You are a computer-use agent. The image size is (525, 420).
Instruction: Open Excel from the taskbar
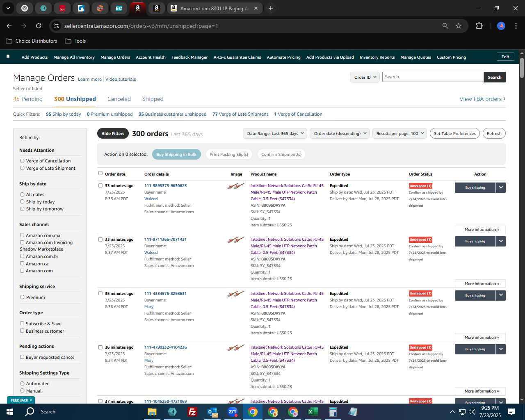(313, 412)
